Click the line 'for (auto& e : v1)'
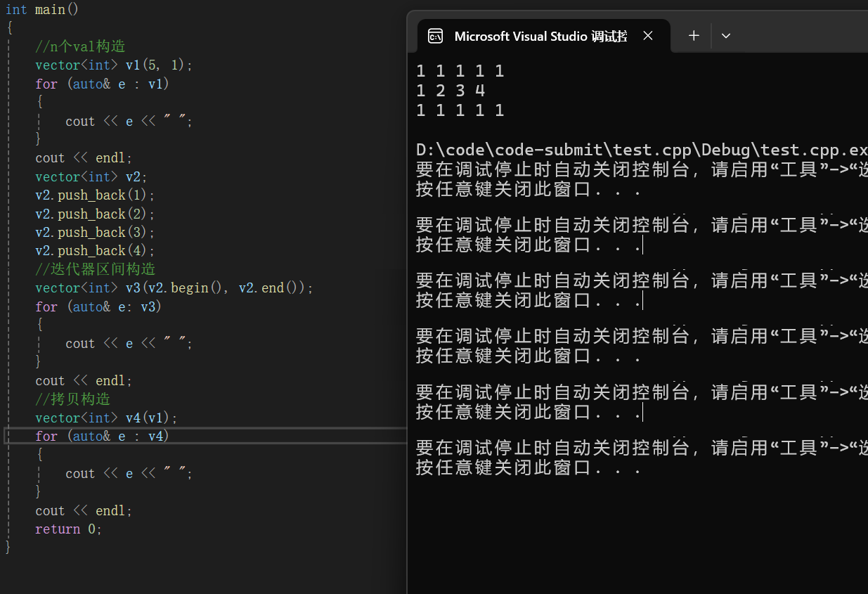The image size is (868, 594). coord(103,84)
